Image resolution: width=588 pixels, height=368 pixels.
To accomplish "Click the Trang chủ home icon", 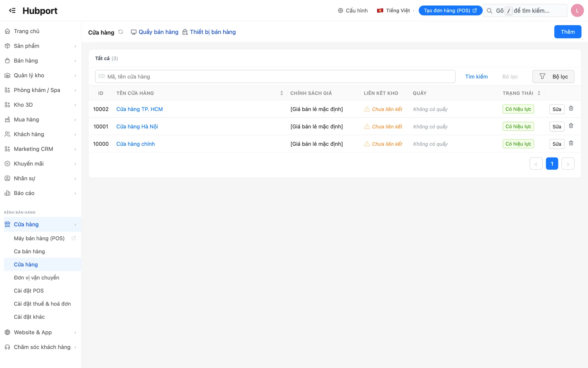I will [x=7, y=31].
